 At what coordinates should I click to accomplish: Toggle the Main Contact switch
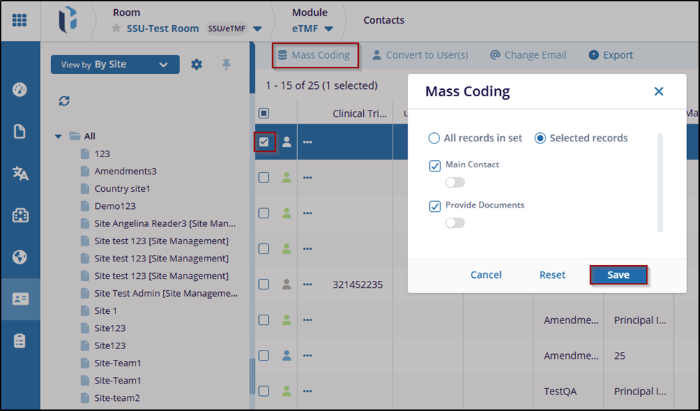pyautogui.click(x=455, y=182)
